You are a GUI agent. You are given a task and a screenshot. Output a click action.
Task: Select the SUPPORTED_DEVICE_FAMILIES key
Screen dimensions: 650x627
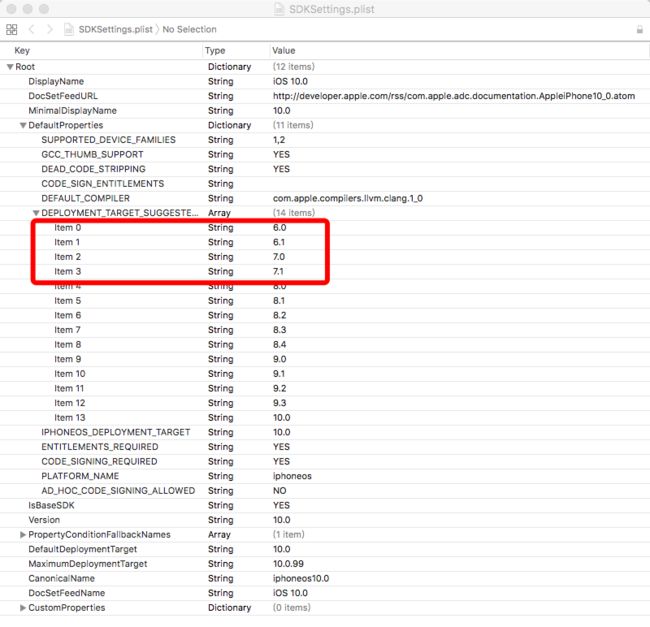(x=109, y=140)
